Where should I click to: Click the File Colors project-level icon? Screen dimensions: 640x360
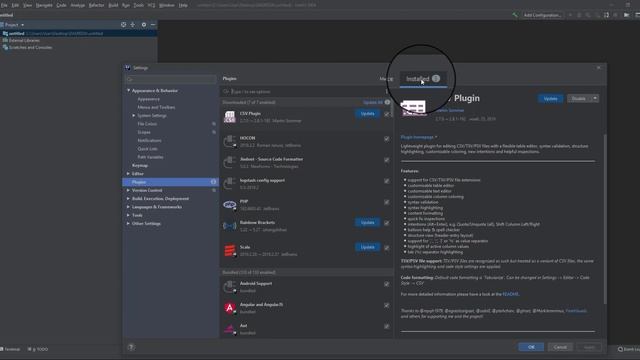tap(214, 124)
